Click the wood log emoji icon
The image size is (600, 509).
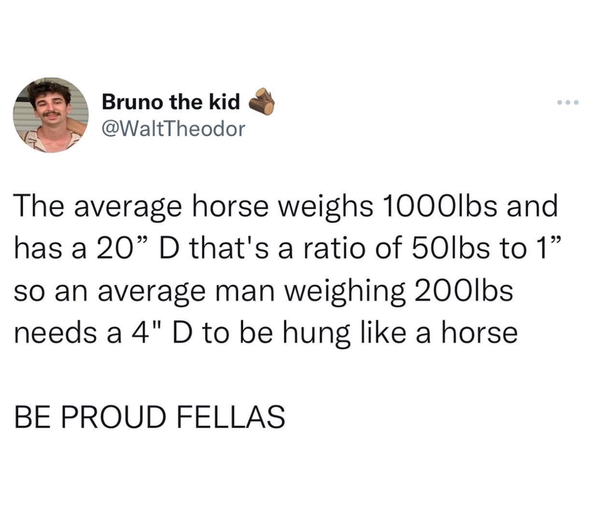pyautogui.click(x=261, y=101)
